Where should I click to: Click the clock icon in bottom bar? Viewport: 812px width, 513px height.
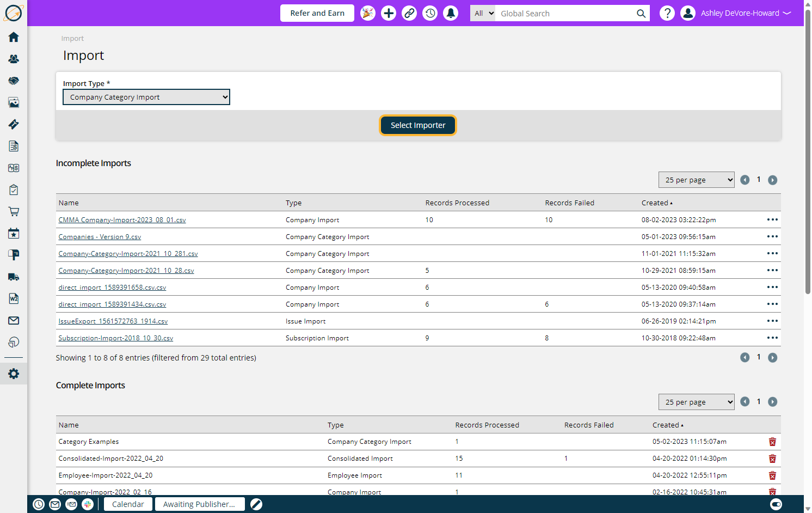(x=39, y=504)
